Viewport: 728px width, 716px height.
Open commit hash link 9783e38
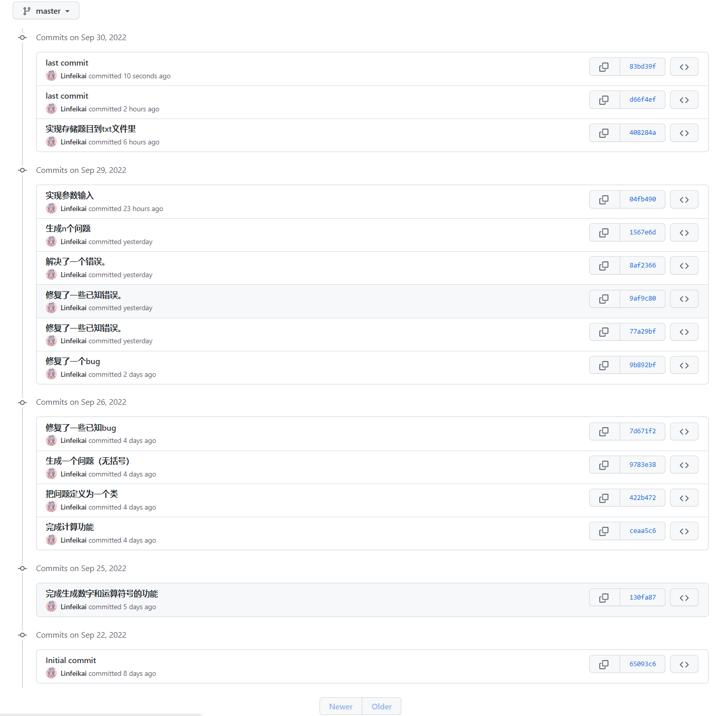[643, 465]
